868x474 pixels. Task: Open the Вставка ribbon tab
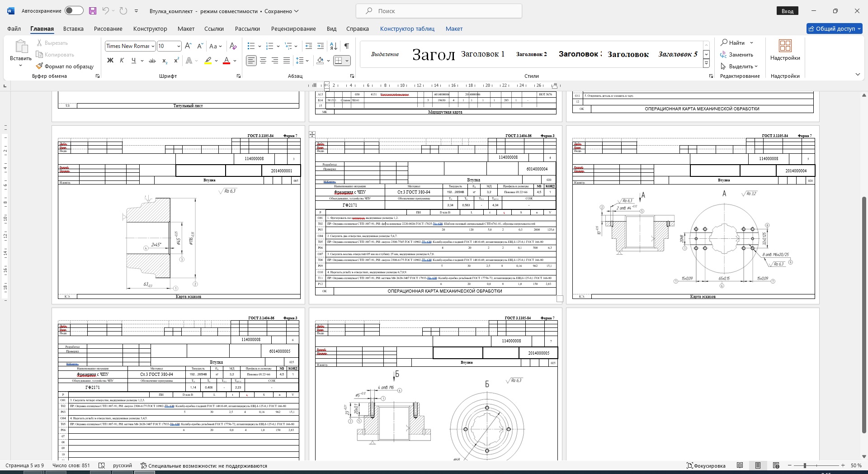73,28
